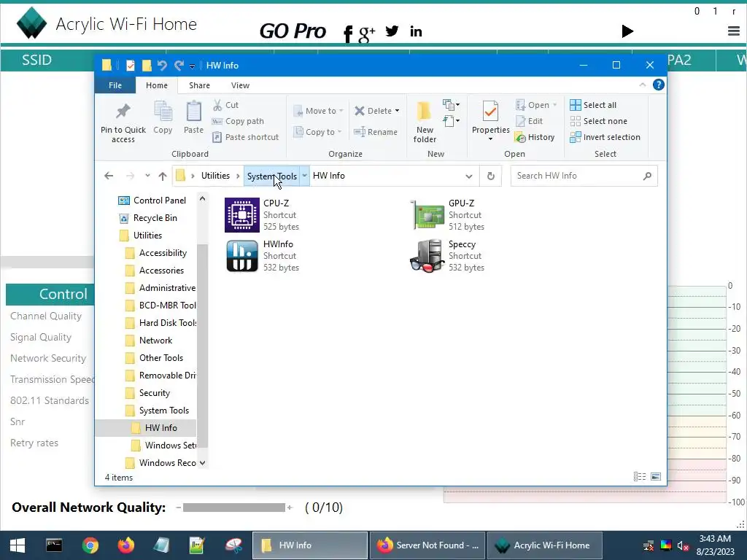Open Acrylic Wi-Fi hamburger menu
Screen dimensions: 747x560
point(734,31)
